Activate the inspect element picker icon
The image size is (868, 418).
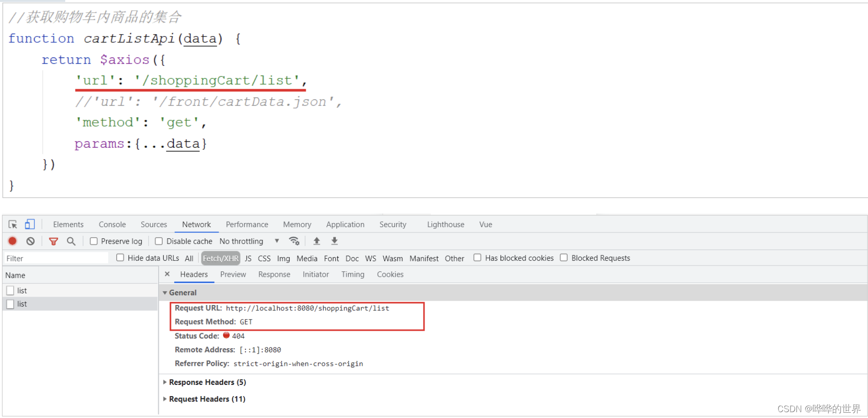coord(13,225)
